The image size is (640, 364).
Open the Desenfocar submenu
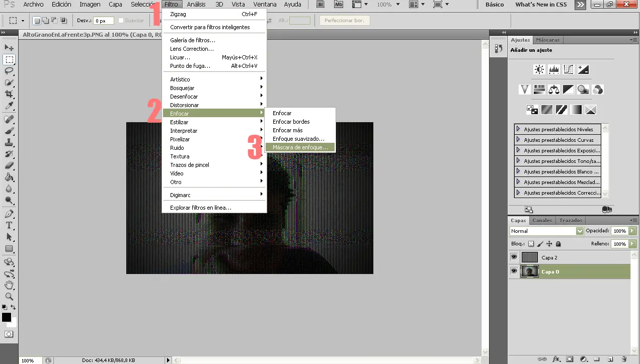click(214, 96)
